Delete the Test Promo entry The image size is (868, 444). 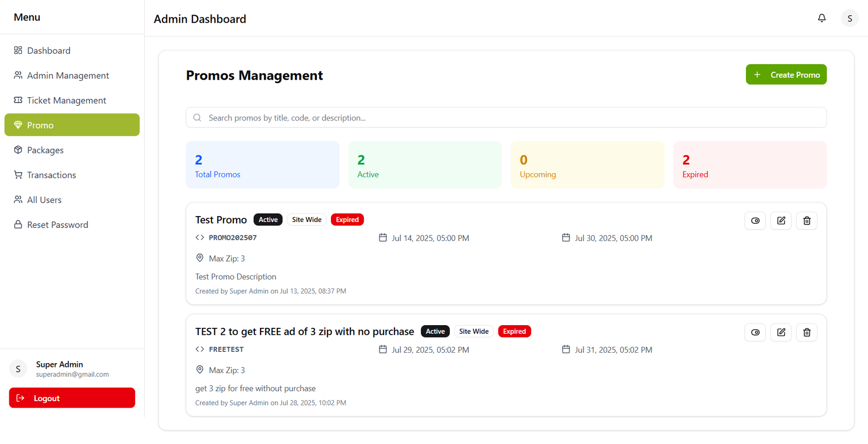[806, 220]
